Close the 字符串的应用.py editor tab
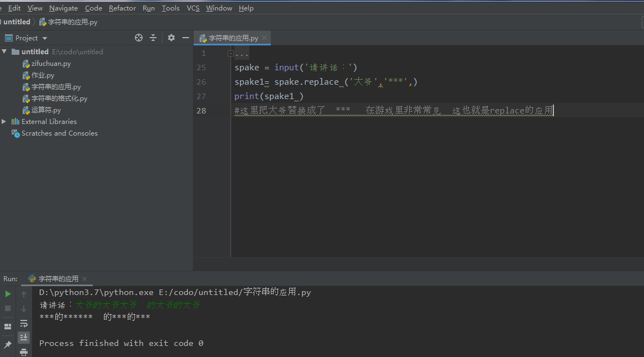 tap(264, 38)
